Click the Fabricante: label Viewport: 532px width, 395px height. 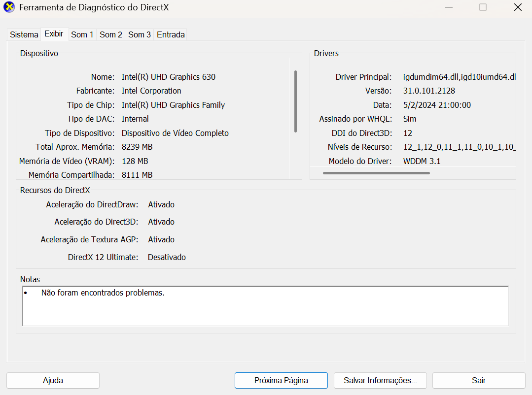click(95, 91)
